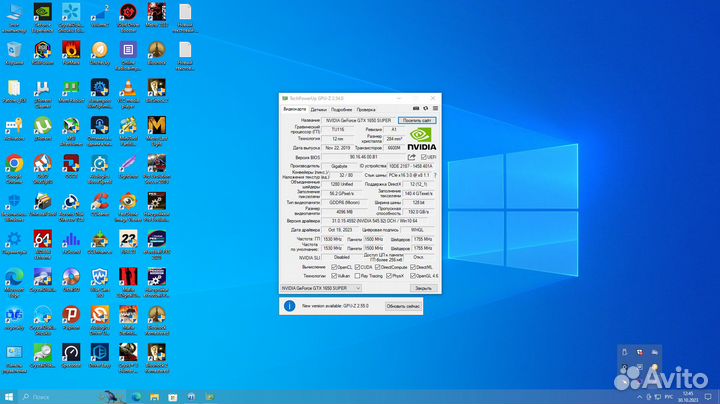This screenshot has height=404, width=720.
Task: Switch to the Проверка tab
Action: click(x=366, y=109)
